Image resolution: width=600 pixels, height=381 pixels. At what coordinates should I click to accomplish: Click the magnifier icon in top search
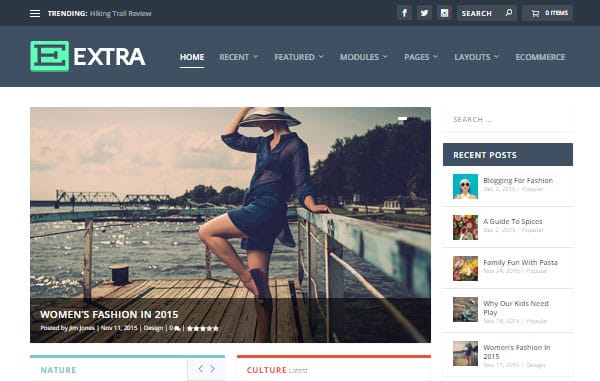coord(509,13)
